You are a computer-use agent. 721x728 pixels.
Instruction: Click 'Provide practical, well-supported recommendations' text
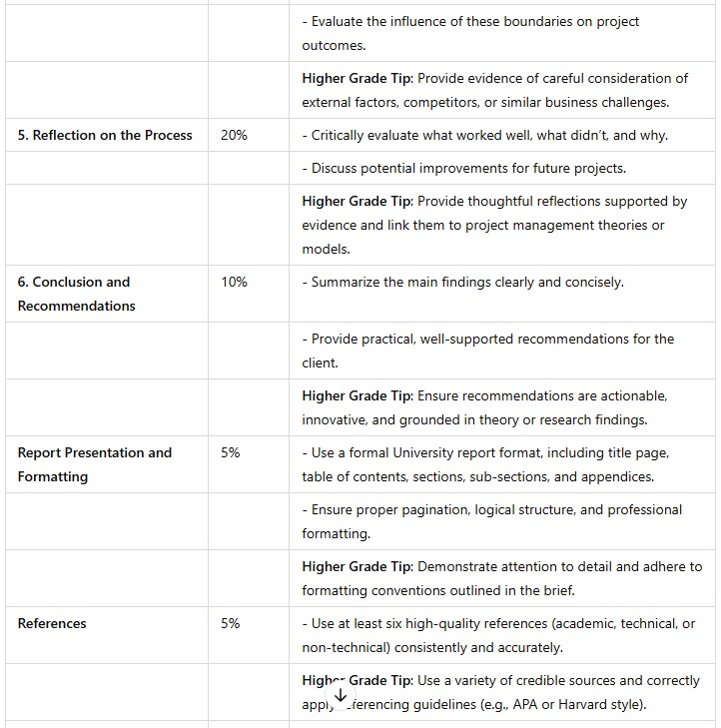tap(487, 351)
